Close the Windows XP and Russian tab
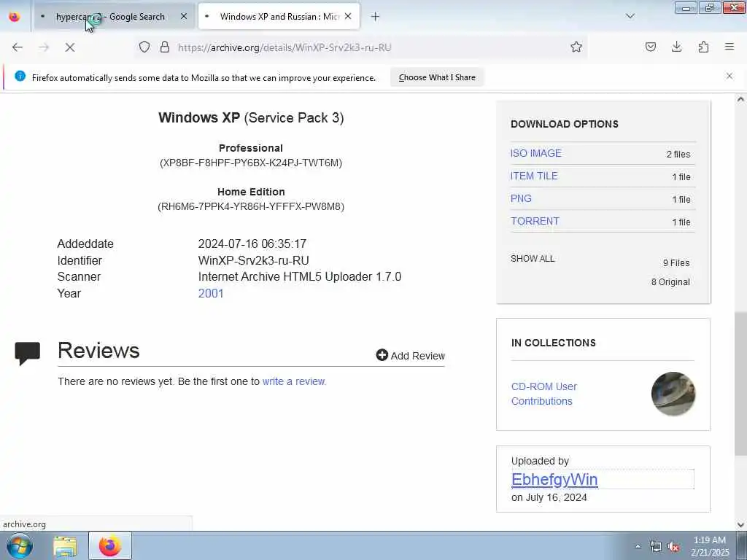The image size is (747, 560). click(348, 16)
